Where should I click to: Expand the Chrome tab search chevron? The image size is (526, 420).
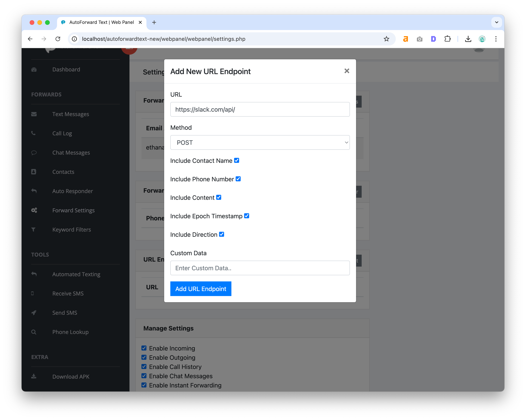tap(496, 23)
